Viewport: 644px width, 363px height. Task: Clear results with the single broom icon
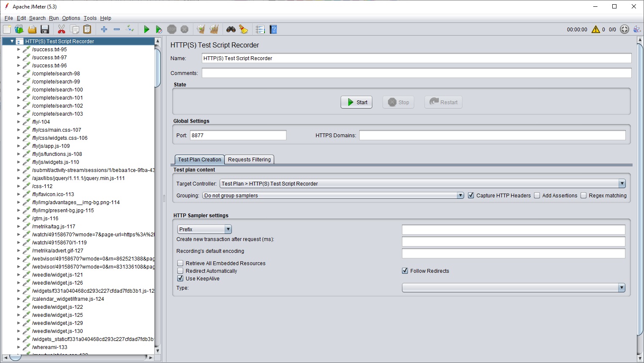point(201,29)
